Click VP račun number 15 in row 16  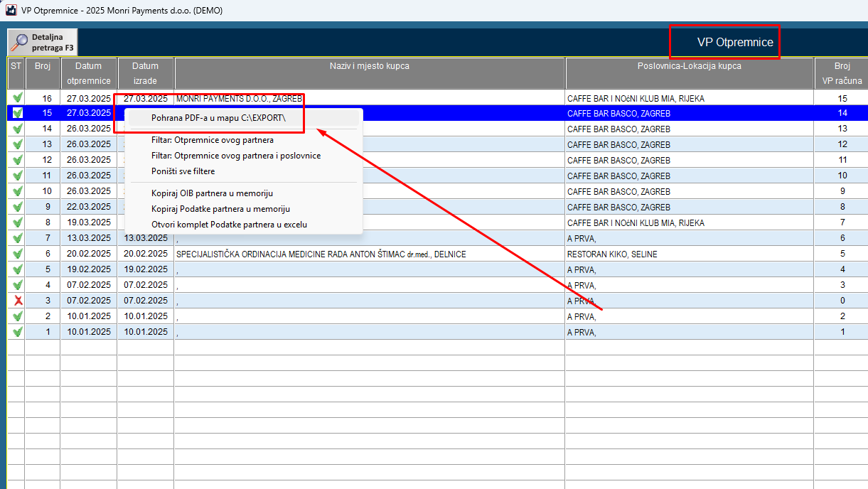pos(842,98)
